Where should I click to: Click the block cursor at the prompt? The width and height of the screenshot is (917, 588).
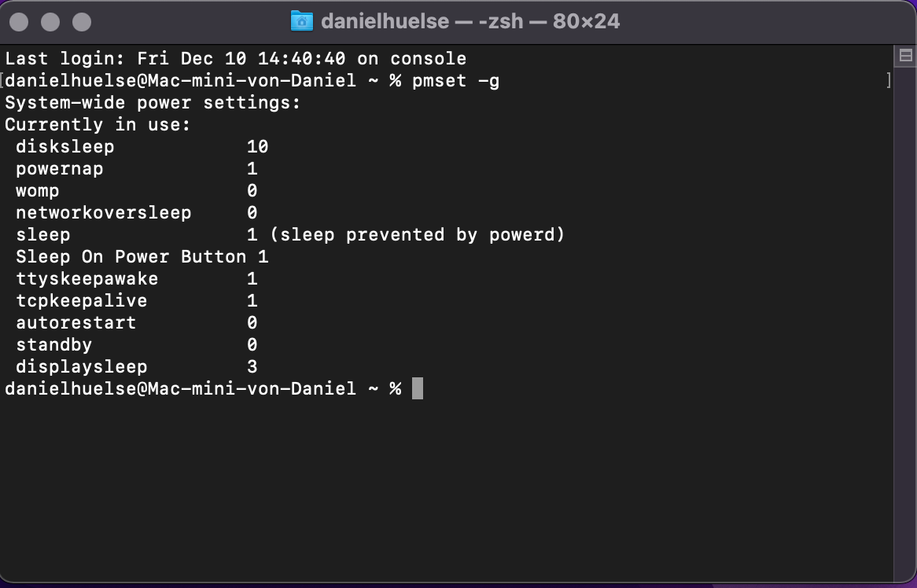click(x=418, y=388)
